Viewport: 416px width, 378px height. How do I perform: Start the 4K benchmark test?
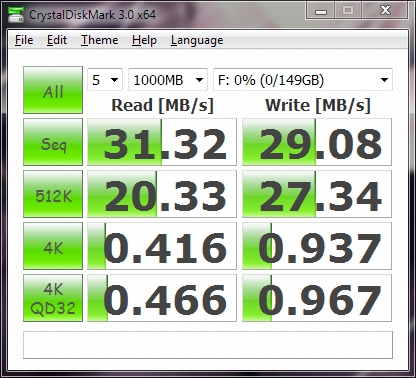click(x=53, y=246)
